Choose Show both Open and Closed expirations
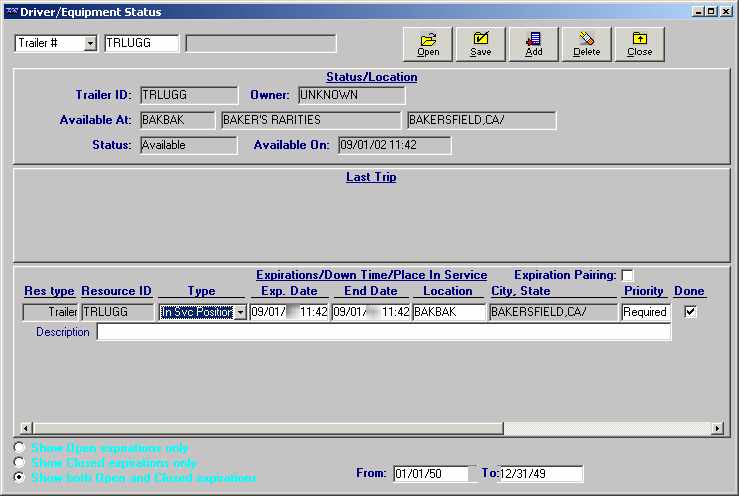The width and height of the screenshot is (739, 496). click(20, 478)
